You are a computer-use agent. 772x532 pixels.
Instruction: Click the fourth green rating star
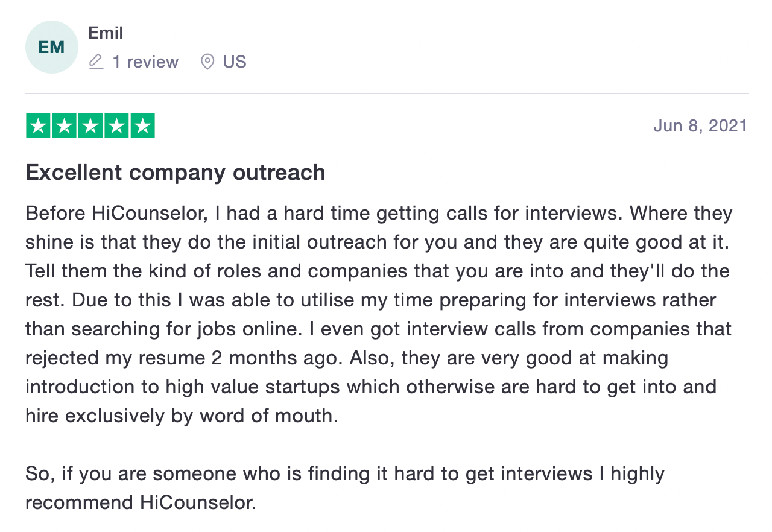116,126
